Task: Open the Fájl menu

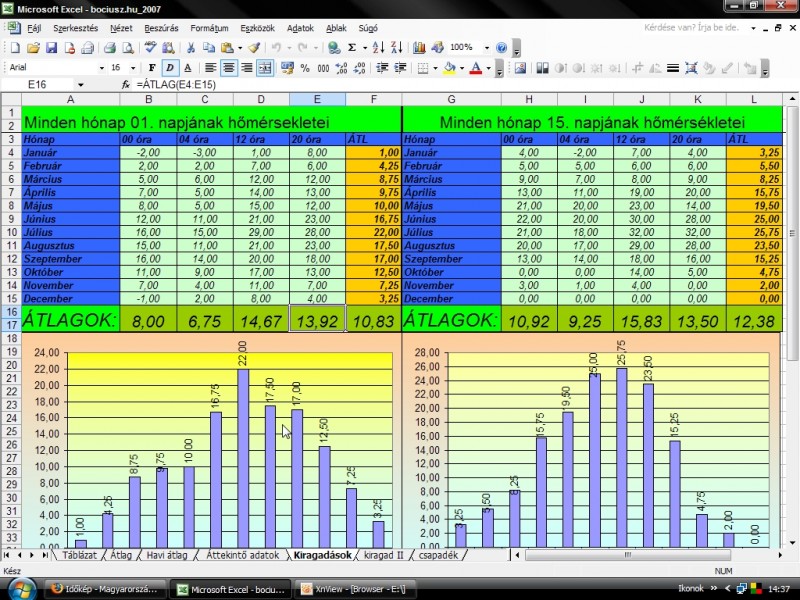Action: tap(34, 28)
